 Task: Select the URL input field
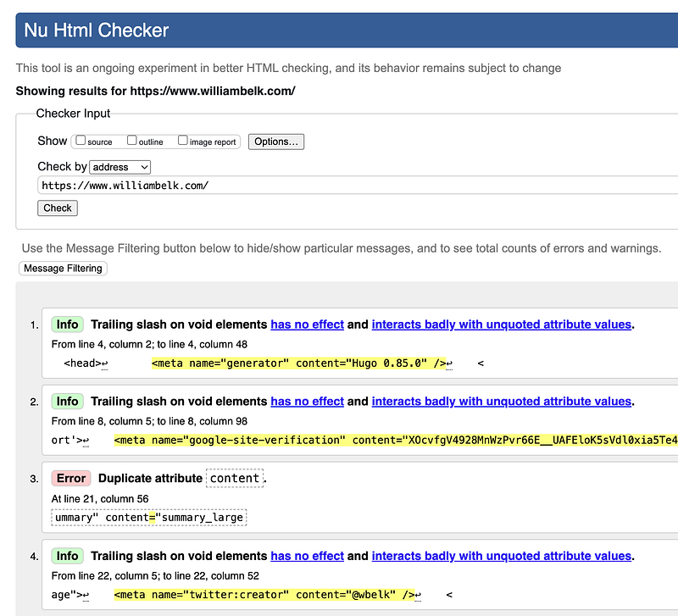point(254,185)
